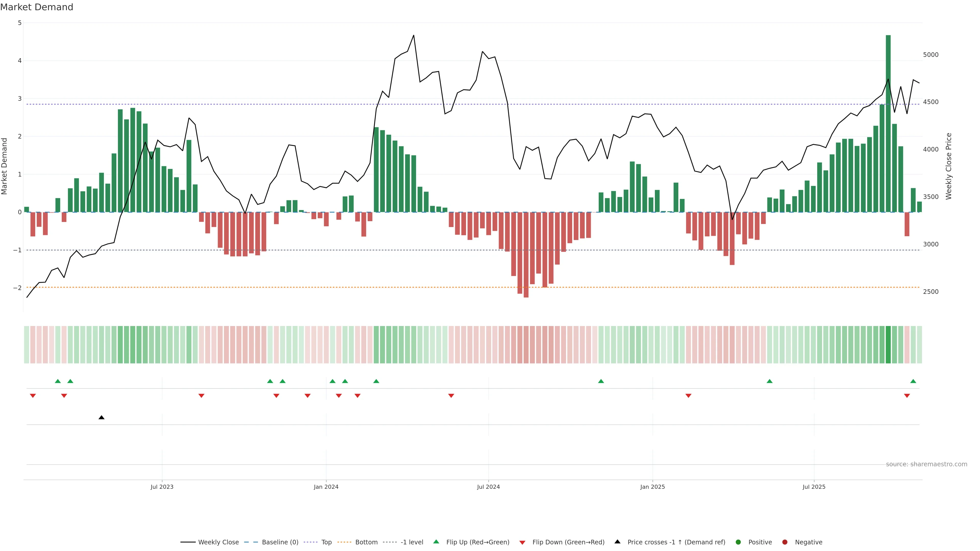This screenshot has height=551, width=980.
Task: Click the green Flip Up legend triangle
Action: [436, 542]
